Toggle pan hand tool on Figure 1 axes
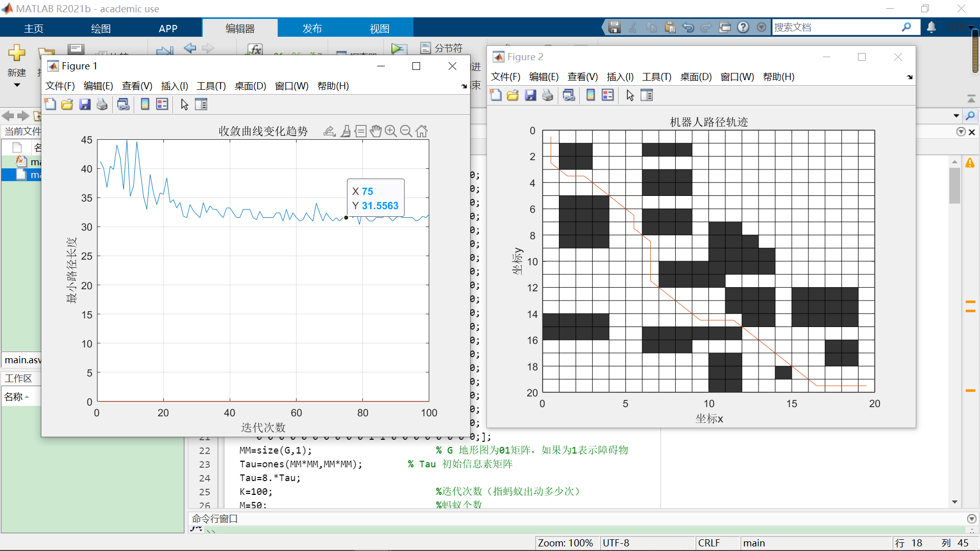The height and width of the screenshot is (551, 980). coord(376,132)
